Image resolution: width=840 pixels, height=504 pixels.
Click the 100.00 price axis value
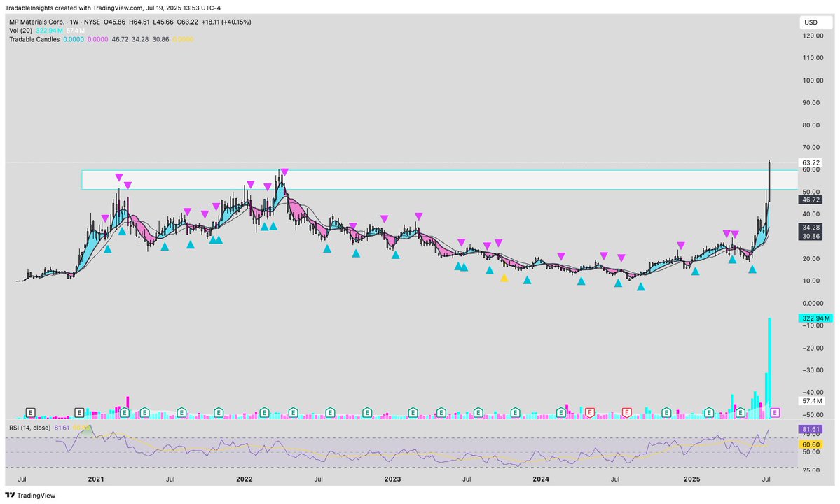[813, 80]
